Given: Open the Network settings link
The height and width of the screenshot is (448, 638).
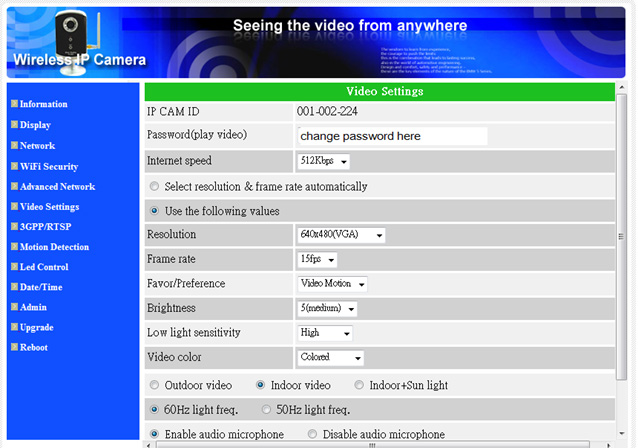Looking at the screenshot, I should (x=37, y=146).
